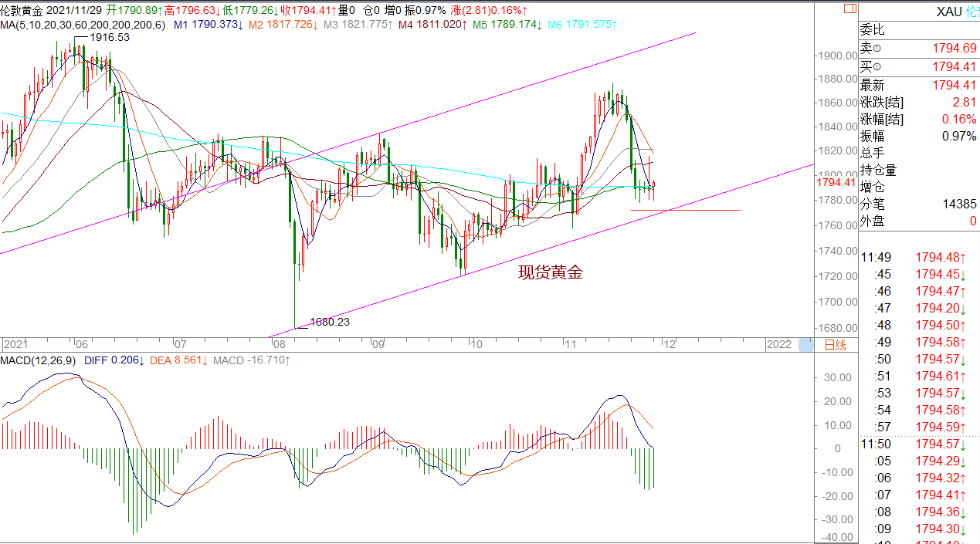Click the 伦敦黄金 chart title

click(x=22, y=11)
